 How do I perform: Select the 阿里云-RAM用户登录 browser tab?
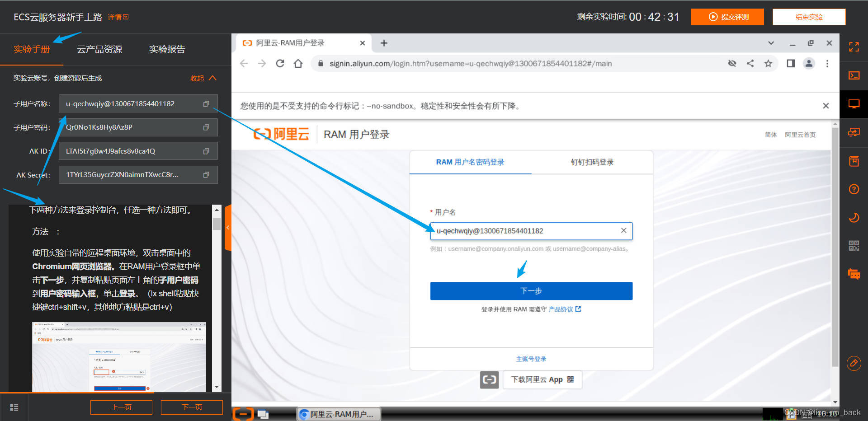[x=303, y=43]
